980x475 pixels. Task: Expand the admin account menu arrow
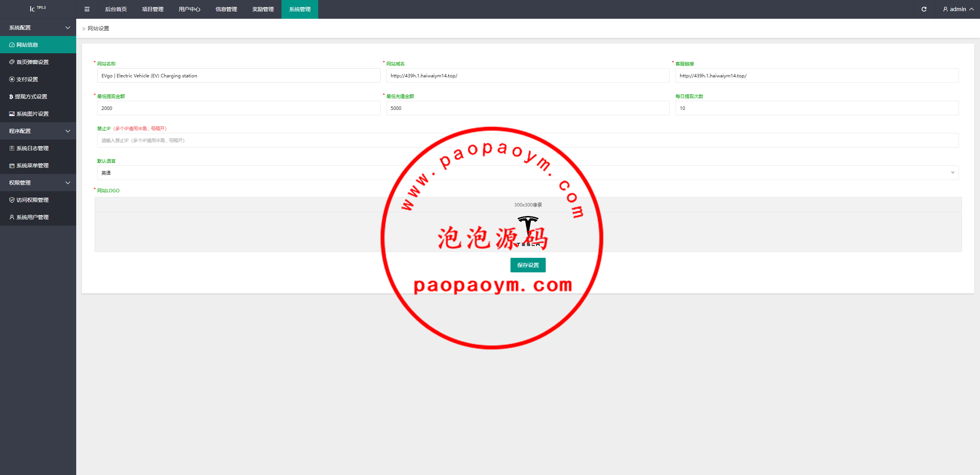(972, 9)
